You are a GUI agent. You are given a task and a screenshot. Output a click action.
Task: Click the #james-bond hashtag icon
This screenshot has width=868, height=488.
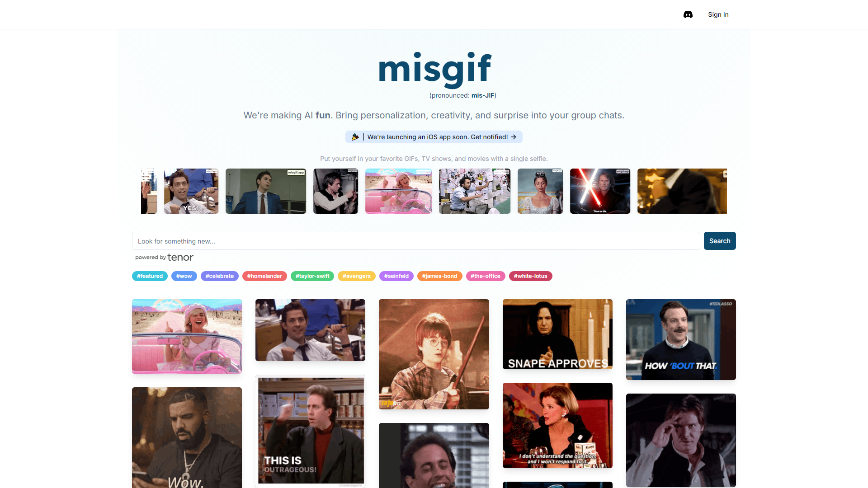[440, 276]
